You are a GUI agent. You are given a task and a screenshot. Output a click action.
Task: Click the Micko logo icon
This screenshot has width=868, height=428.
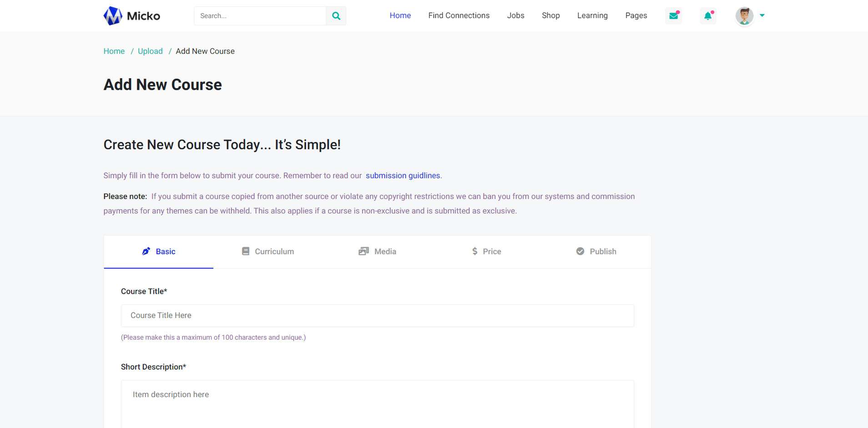(x=113, y=16)
